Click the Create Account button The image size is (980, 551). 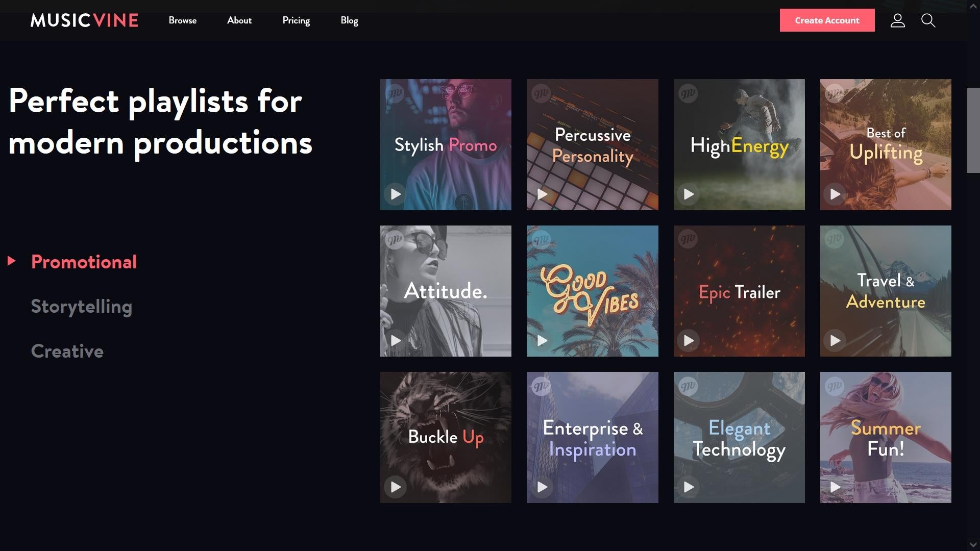(827, 20)
